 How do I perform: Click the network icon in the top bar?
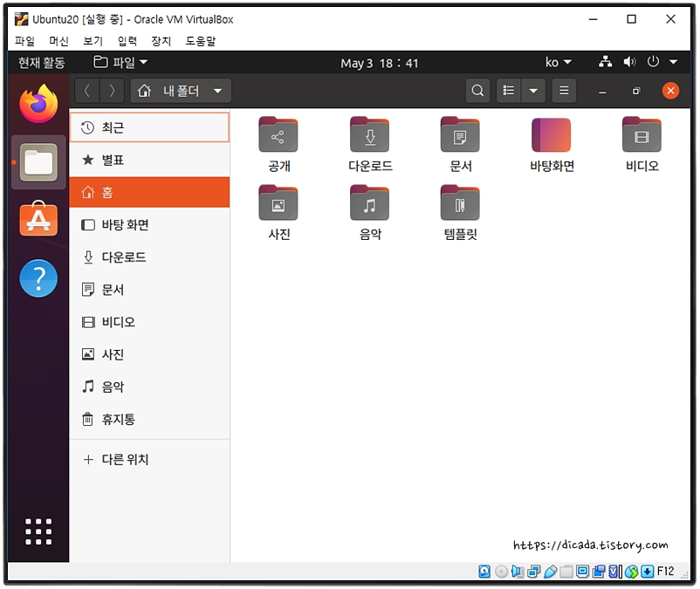(x=606, y=62)
